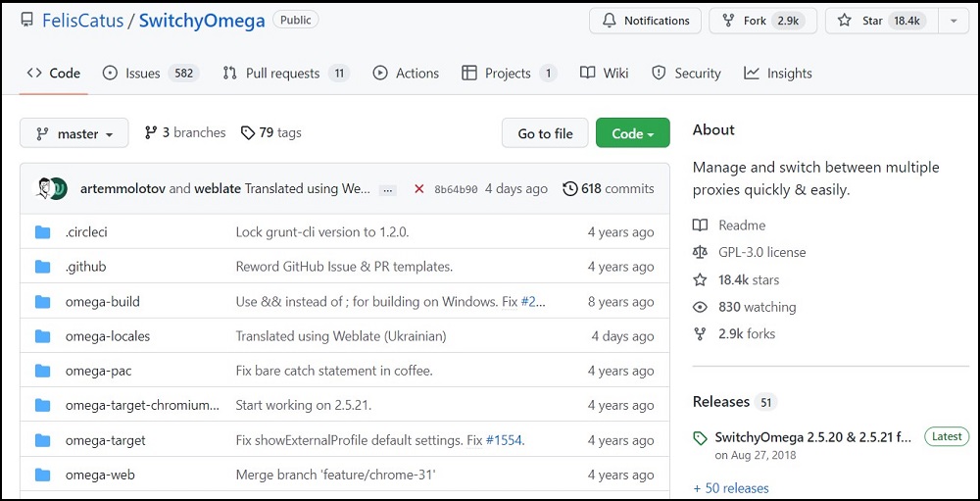
Task: Open artemmolotov author link
Action: [x=123, y=188]
